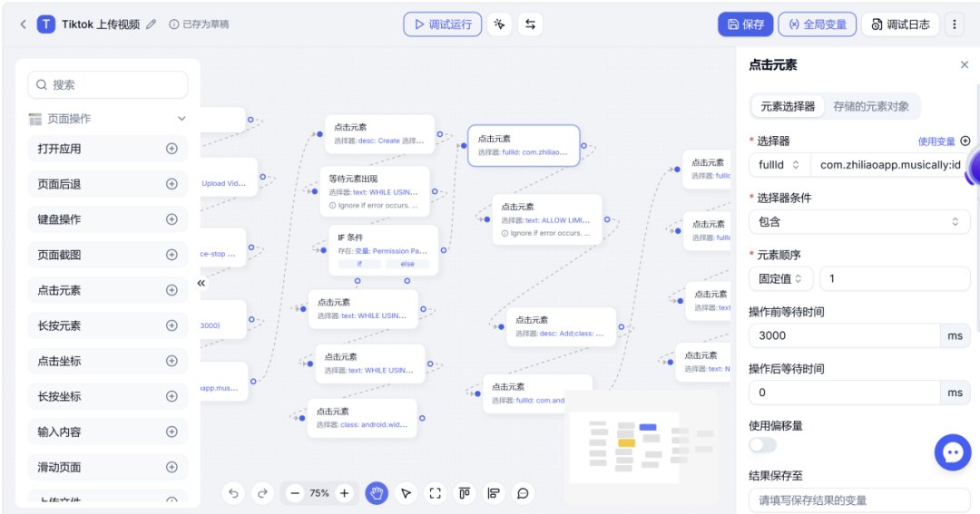Add the 键盘操作 action with plus icon
980x514 pixels.
point(171,219)
